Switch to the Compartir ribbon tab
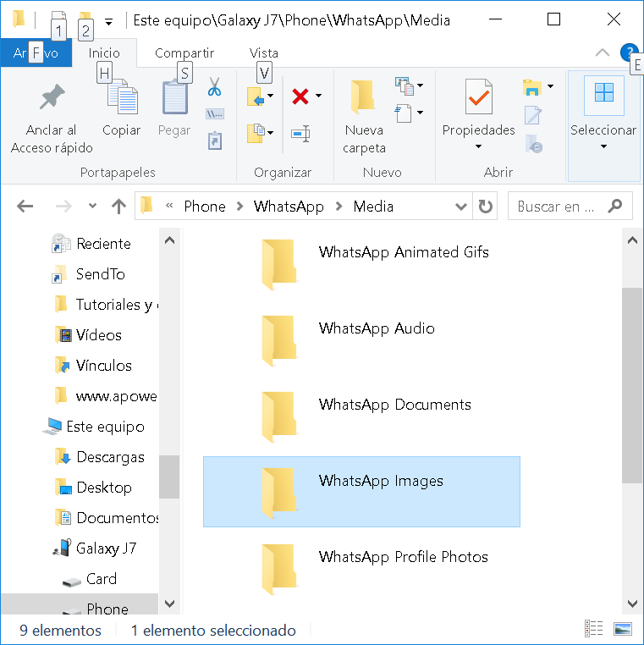 pos(184,52)
